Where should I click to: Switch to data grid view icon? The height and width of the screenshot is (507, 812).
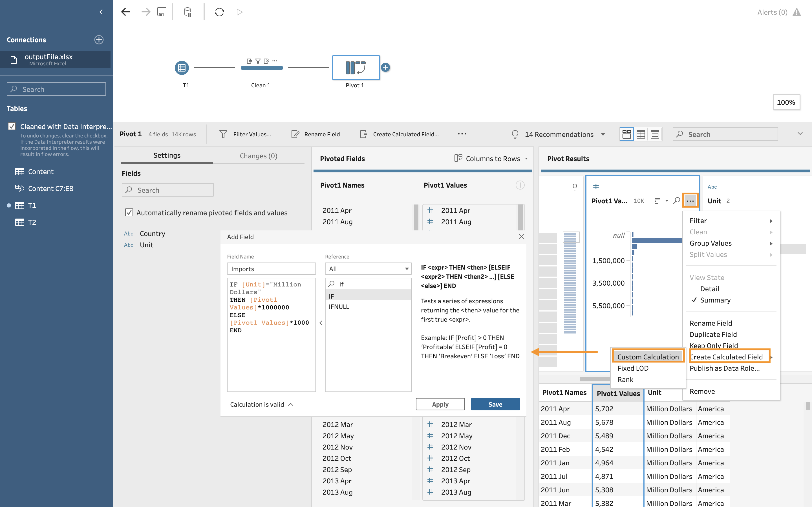[x=640, y=134]
